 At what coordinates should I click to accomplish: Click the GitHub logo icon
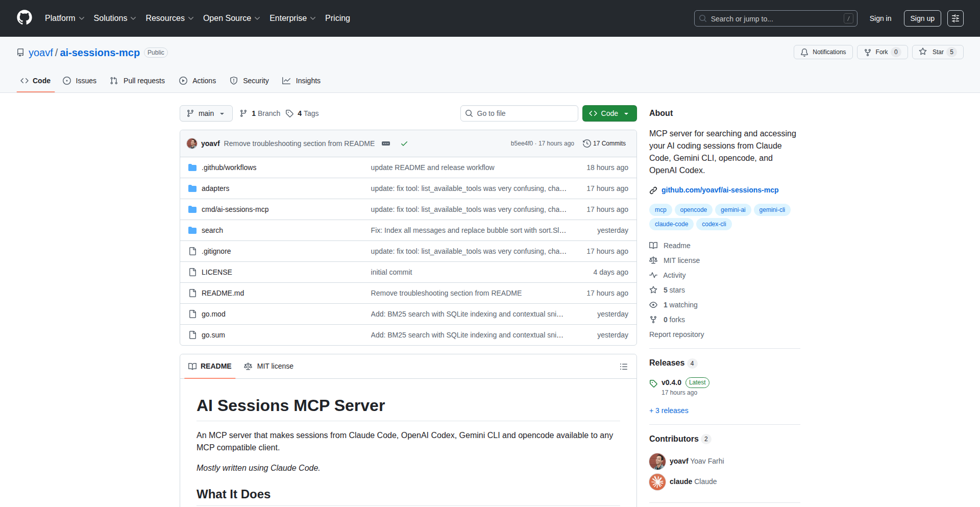(x=24, y=18)
